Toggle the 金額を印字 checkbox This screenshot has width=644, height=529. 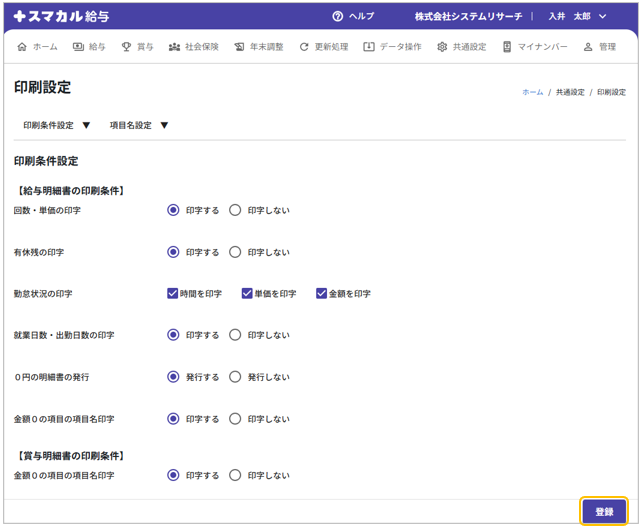321,294
